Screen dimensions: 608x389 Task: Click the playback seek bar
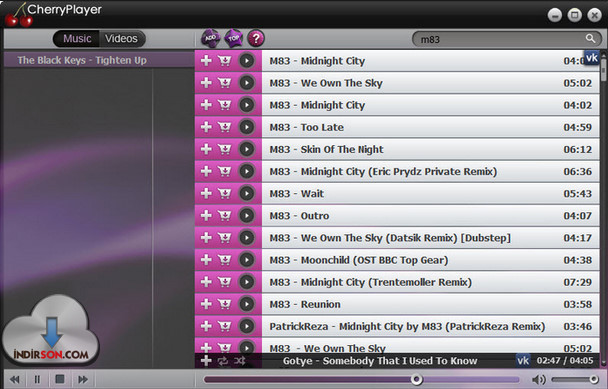click(361, 379)
